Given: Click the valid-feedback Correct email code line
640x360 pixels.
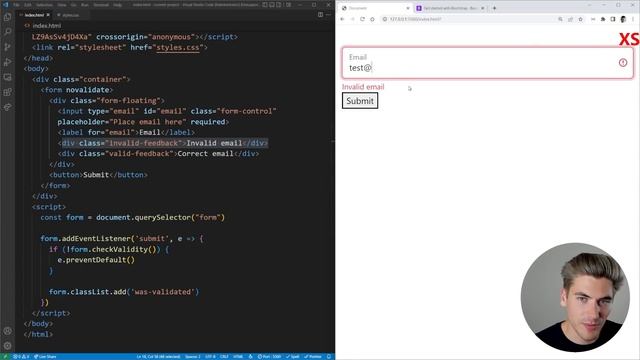Looking at the screenshot, I should tap(158, 153).
